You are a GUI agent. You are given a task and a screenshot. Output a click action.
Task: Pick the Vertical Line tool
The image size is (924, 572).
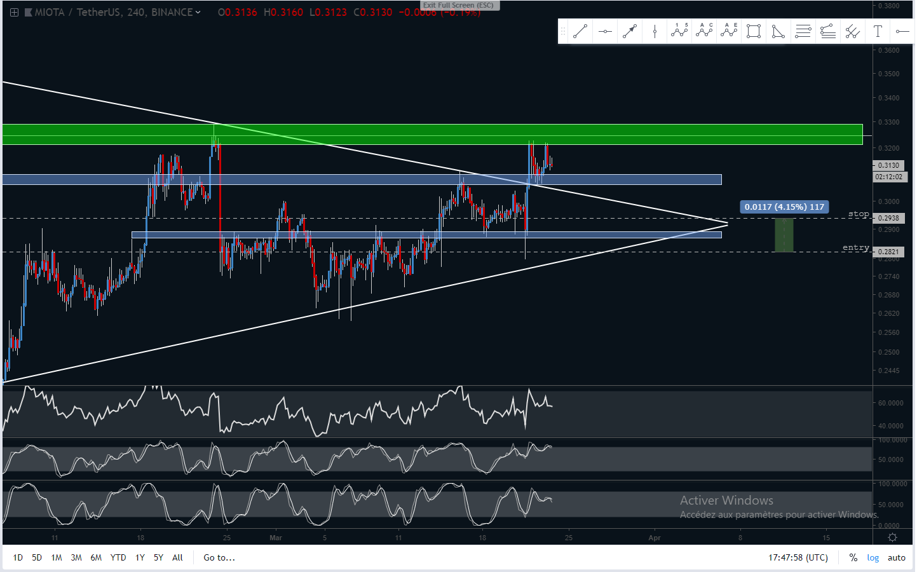[x=655, y=31]
